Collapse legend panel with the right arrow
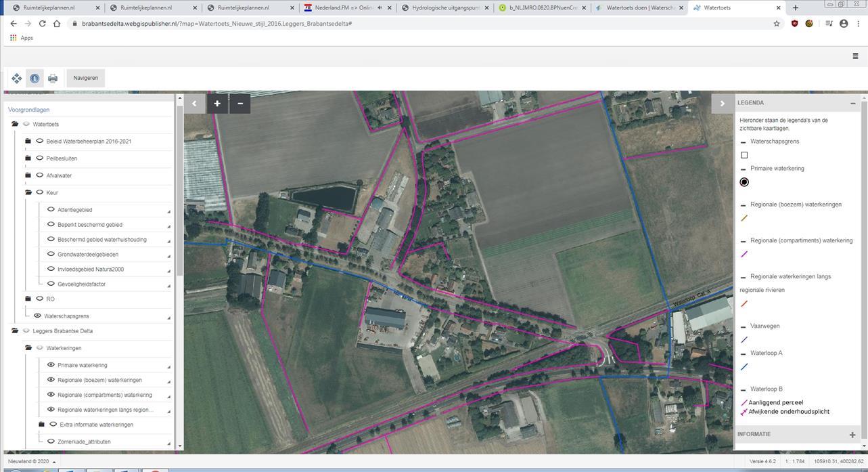Screen dimensions: 868x472 722,104
